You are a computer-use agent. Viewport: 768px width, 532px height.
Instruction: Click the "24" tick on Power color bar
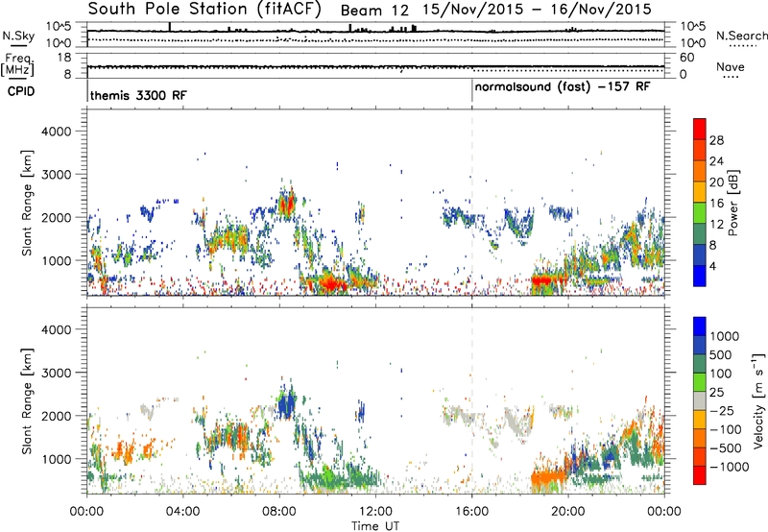pos(716,161)
